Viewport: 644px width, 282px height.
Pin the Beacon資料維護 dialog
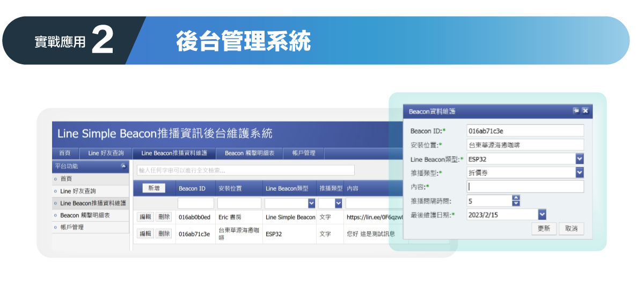(576, 111)
